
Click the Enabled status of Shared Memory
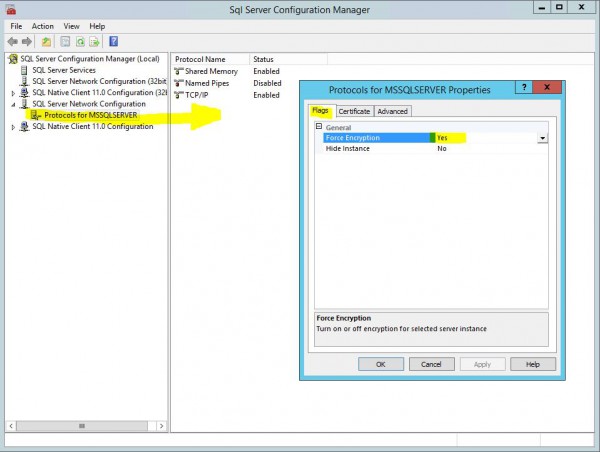coord(266,71)
